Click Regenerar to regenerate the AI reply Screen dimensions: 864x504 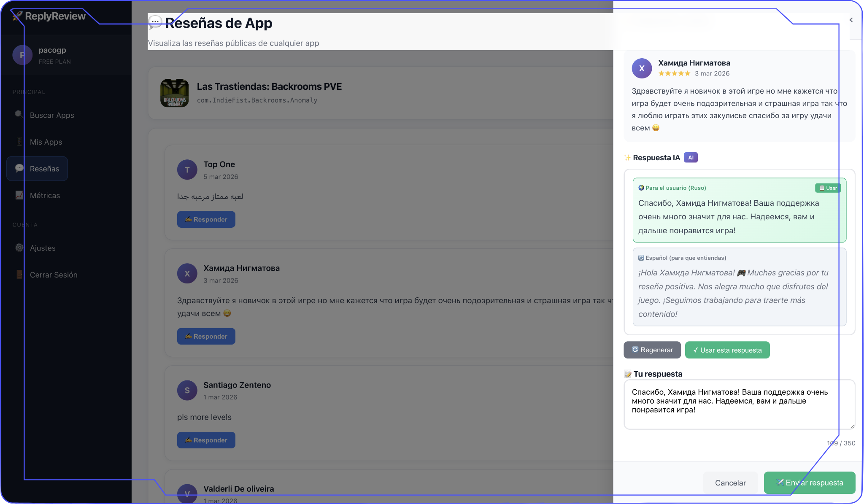(652, 350)
